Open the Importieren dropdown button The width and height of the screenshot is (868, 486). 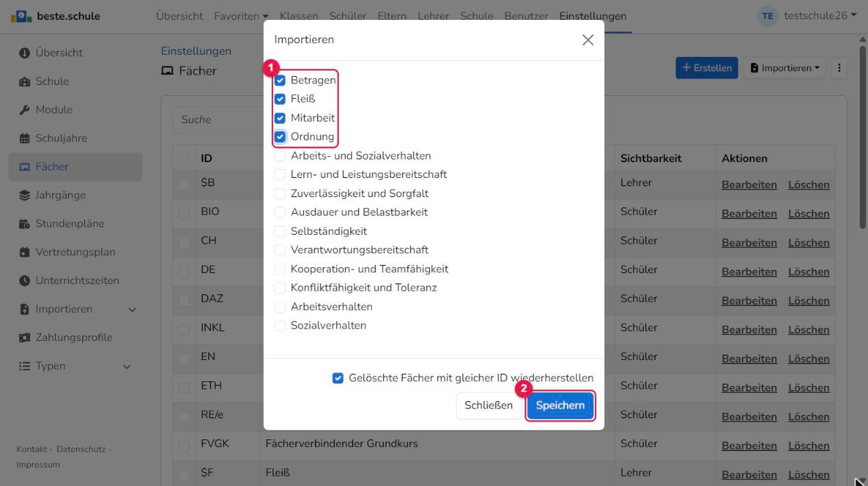784,68
